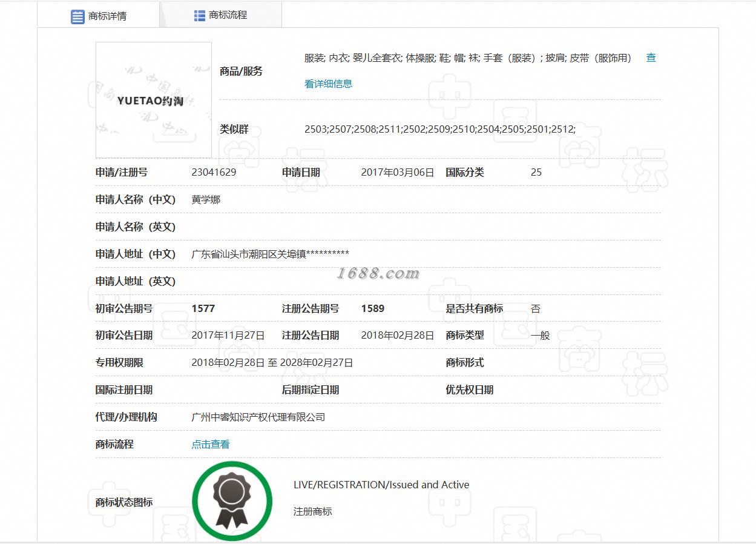Click the 申请/注册号 field label
The image size is (756, 544).
click(x=122, y=172)
